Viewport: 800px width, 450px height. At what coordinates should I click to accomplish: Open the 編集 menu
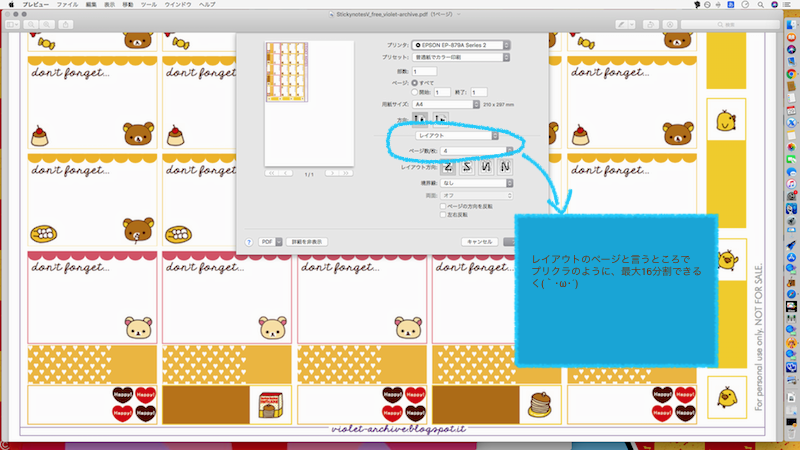pos(91,4)
